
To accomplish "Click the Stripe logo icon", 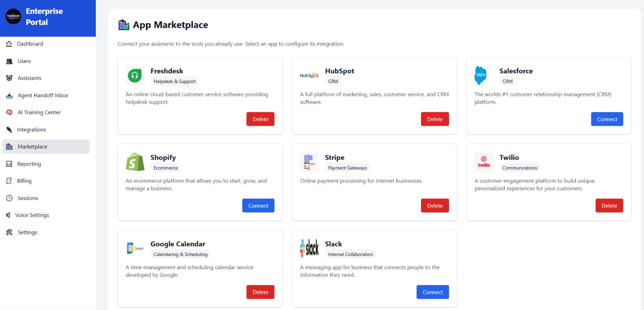I will click(309, 162).
